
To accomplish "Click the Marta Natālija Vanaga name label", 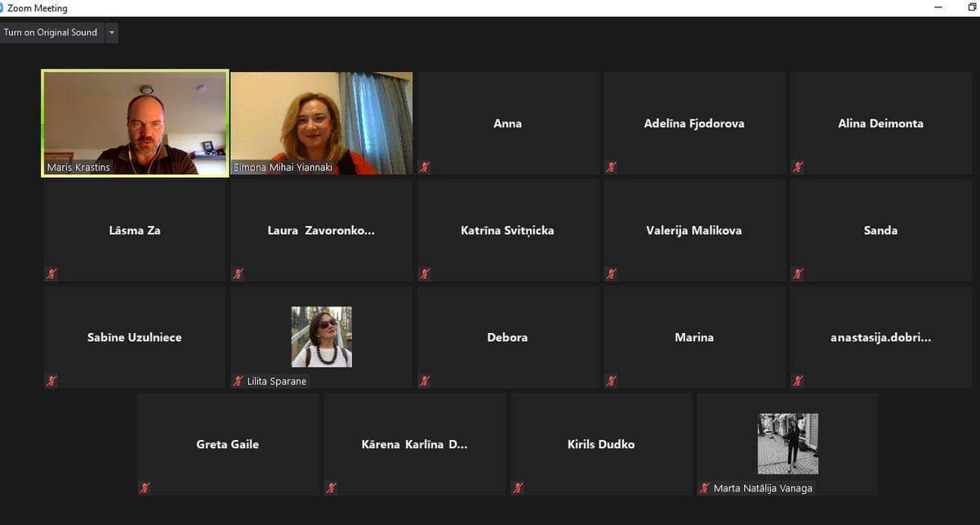I will pos(763,488).
